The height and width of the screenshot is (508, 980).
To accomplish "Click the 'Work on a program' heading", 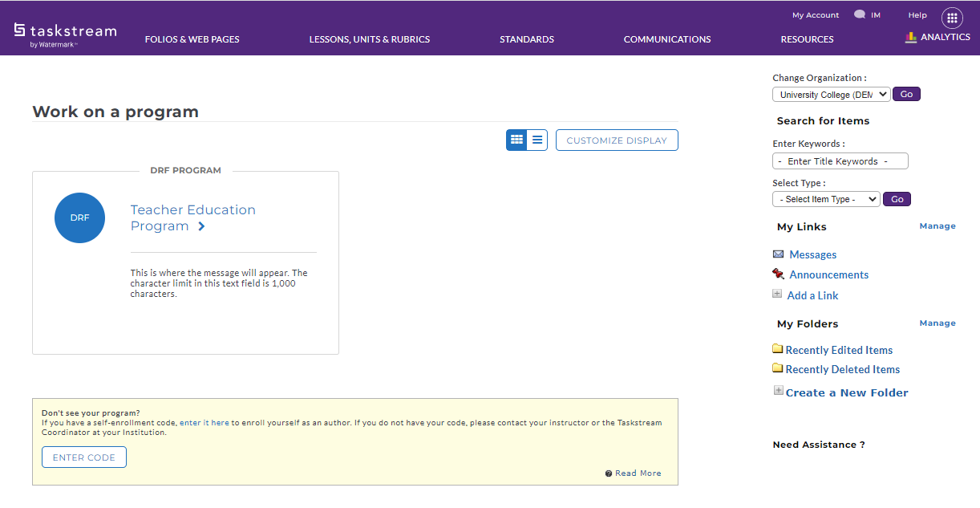I will pyautogui.click(x=115, y=112).
